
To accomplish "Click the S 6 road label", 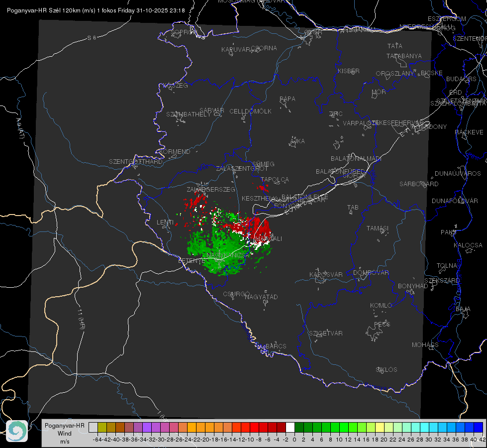I will pos(92,38).
